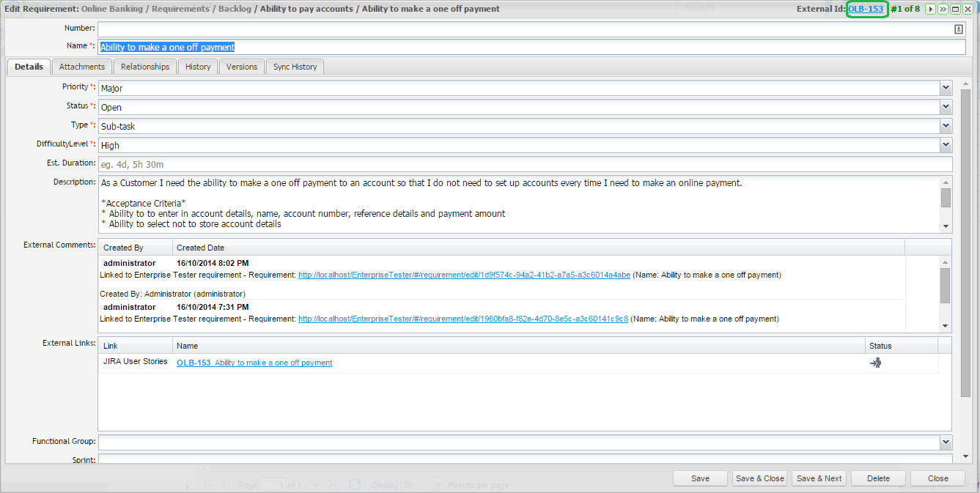Screen dimensions: 980x493
Task: Open the Type dropdown list
Action: click(945, 126)
